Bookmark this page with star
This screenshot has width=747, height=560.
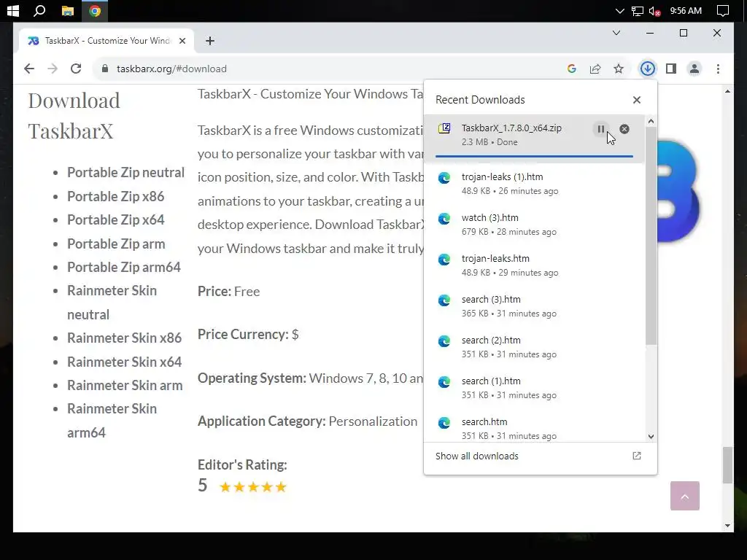point(619,69)
